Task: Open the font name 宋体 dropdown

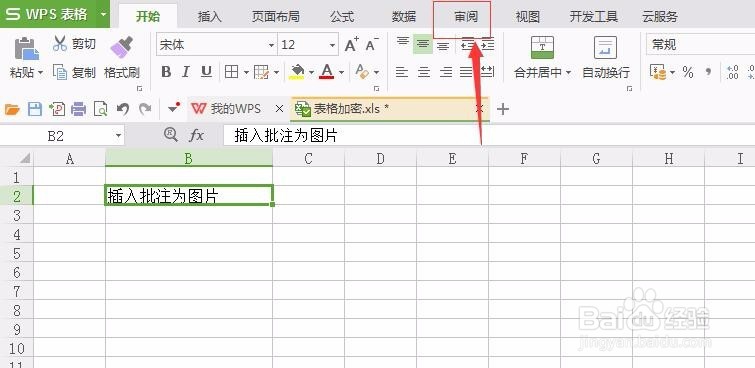Action: pos(271,45)
